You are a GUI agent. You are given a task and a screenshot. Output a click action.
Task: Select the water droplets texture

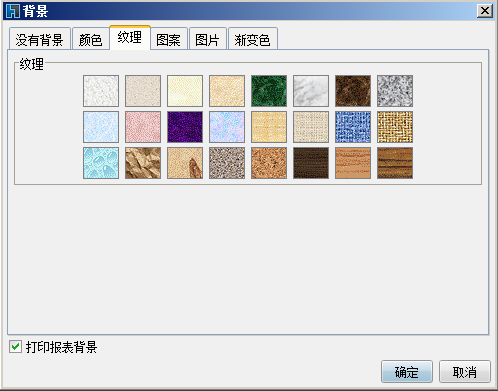[101, 163]
